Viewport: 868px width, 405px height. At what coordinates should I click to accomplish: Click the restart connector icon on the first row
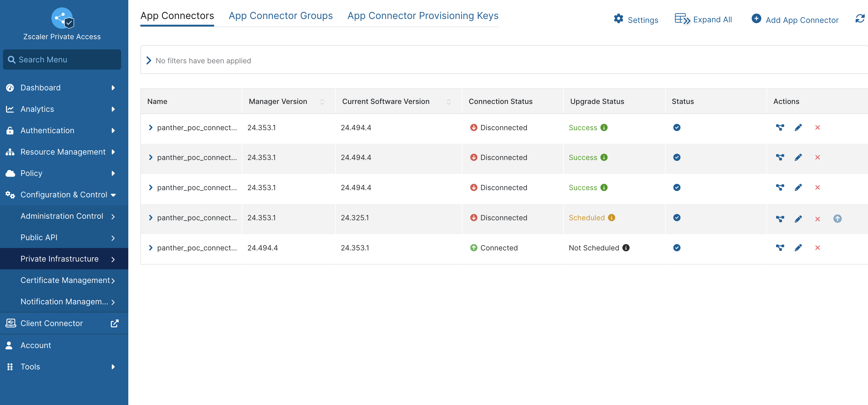point(780,127)
